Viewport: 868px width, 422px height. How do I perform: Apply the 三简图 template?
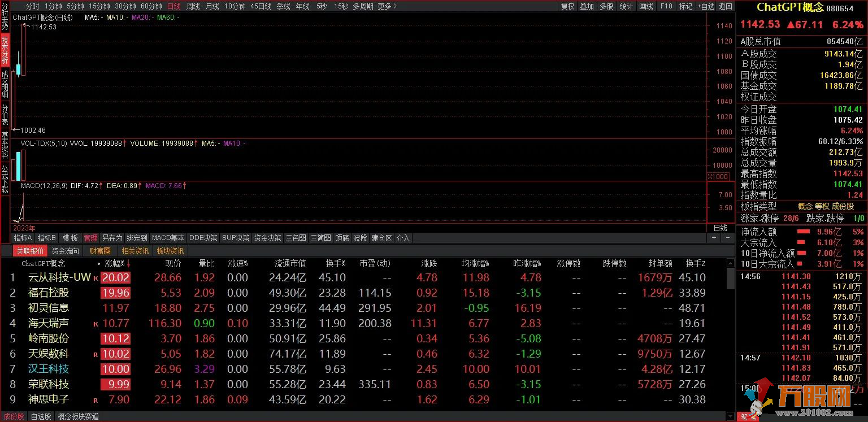320,238
